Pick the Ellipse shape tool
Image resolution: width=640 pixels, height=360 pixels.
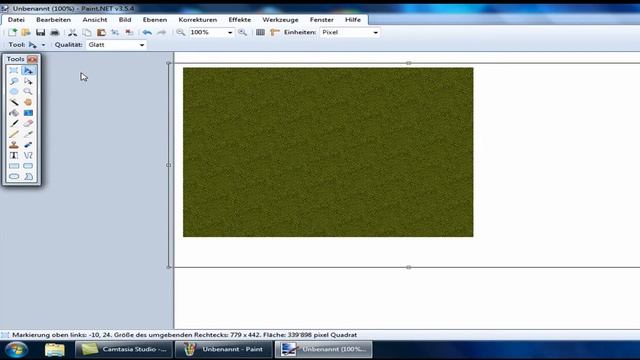[14, 176]
